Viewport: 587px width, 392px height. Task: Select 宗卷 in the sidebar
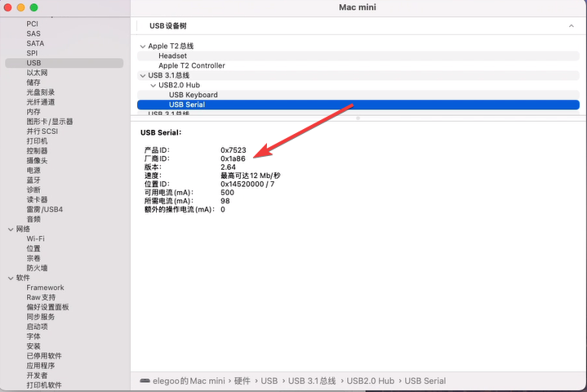[x=33, y=258]
